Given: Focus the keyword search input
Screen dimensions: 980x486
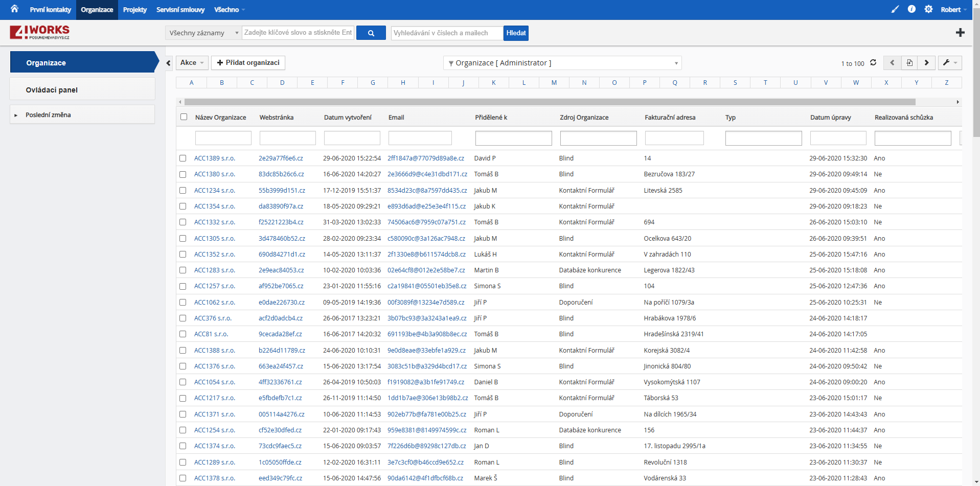Looking at the screenshot, I should [298, 33].
